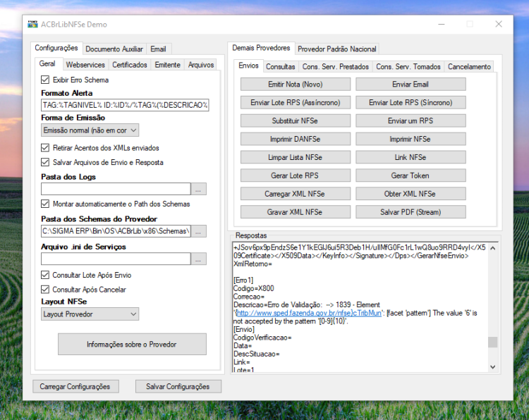Browse for Pasta dos Schemas do Provedor

pyautogui.click(x=198, y=231)
